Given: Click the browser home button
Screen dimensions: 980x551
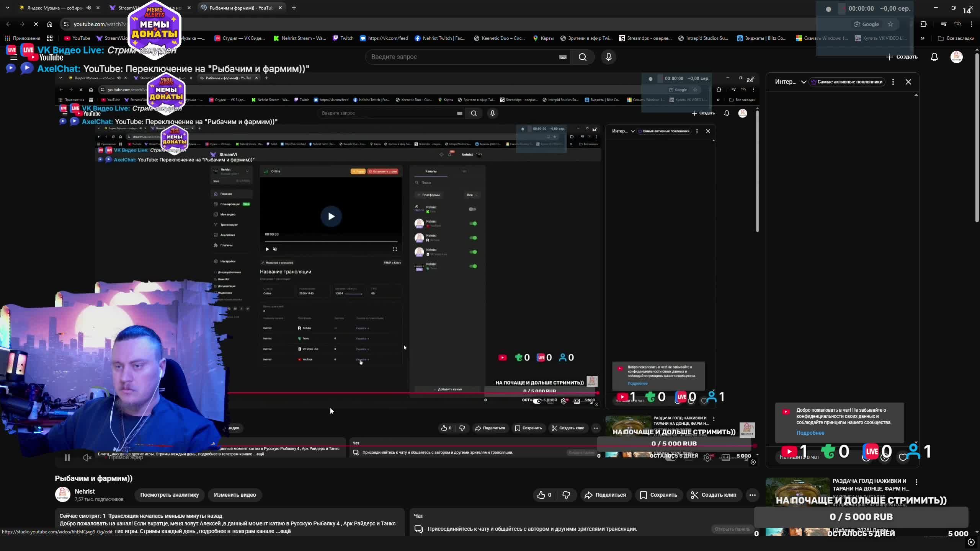Looking at the screenshot, I should [x=50, y=24].
